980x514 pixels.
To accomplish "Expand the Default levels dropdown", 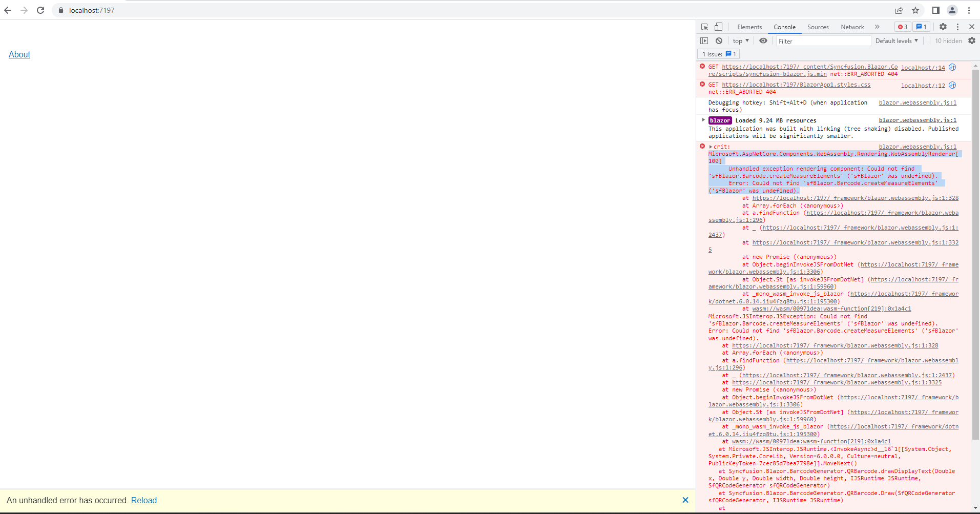I will click(896, 40).
